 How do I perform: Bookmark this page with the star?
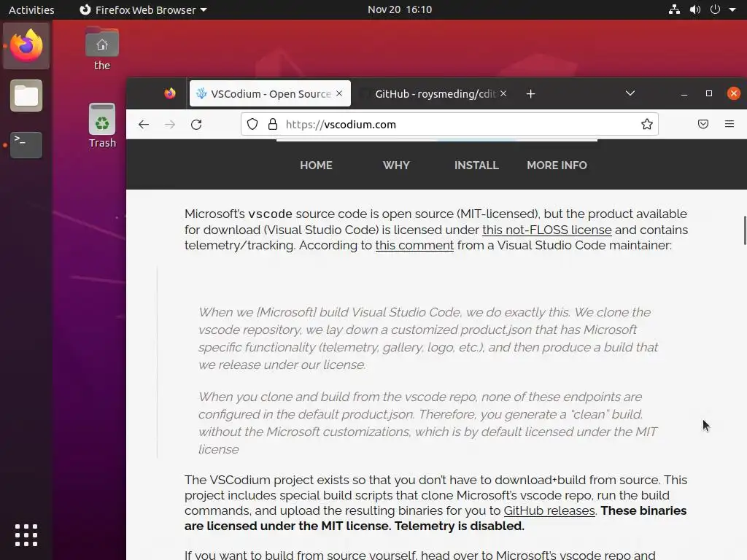coord(647,124)
